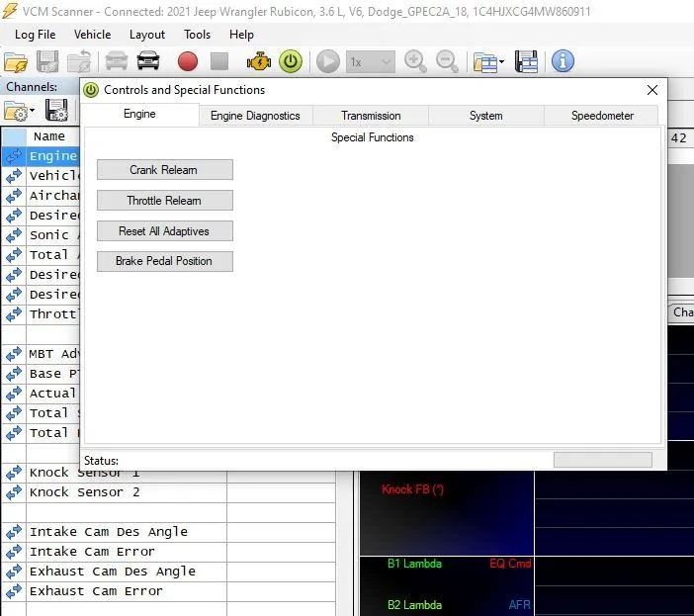Click the zoom in magnifier icon
Viewport: 694px width, 616px height.
(x=415, y=61)
